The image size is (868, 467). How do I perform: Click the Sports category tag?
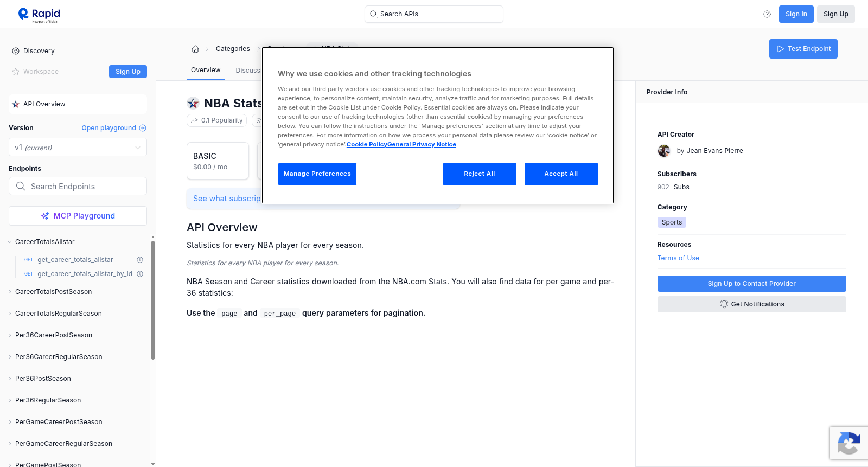[672, 222]
